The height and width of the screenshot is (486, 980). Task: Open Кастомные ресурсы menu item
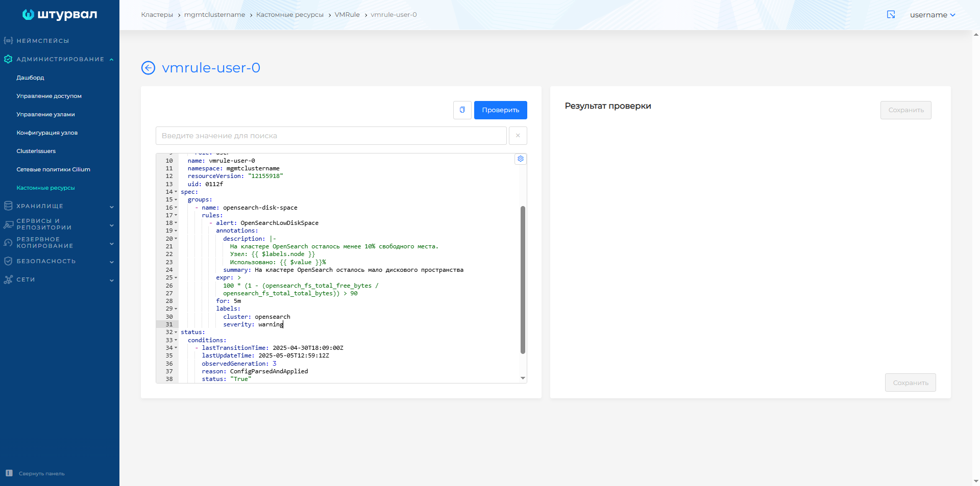45,188
